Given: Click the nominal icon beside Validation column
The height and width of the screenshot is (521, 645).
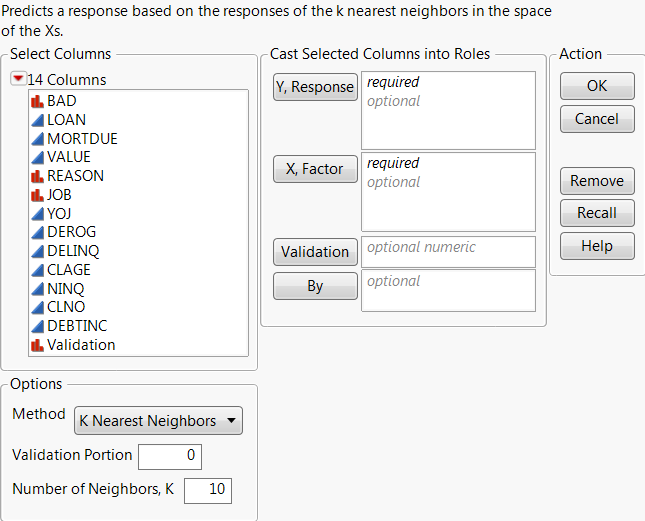Looking at the screenshot, I should click(x=38, y=345).
